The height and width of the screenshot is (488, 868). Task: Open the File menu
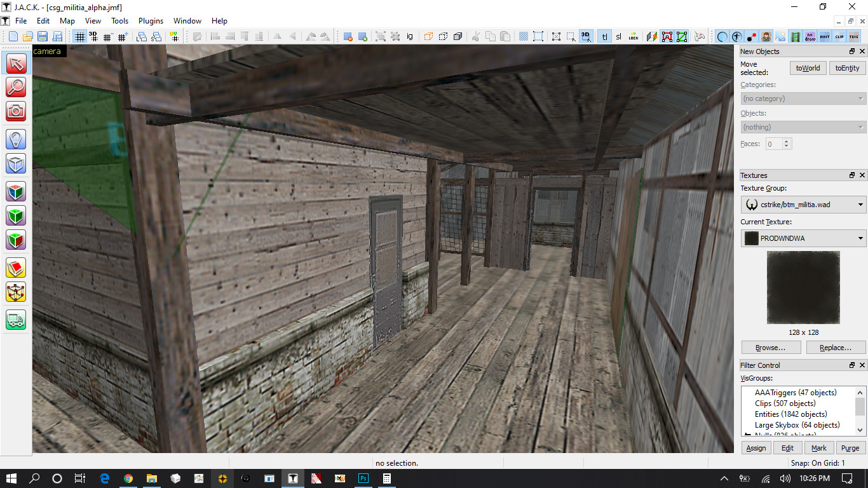[x=21, y=21]
